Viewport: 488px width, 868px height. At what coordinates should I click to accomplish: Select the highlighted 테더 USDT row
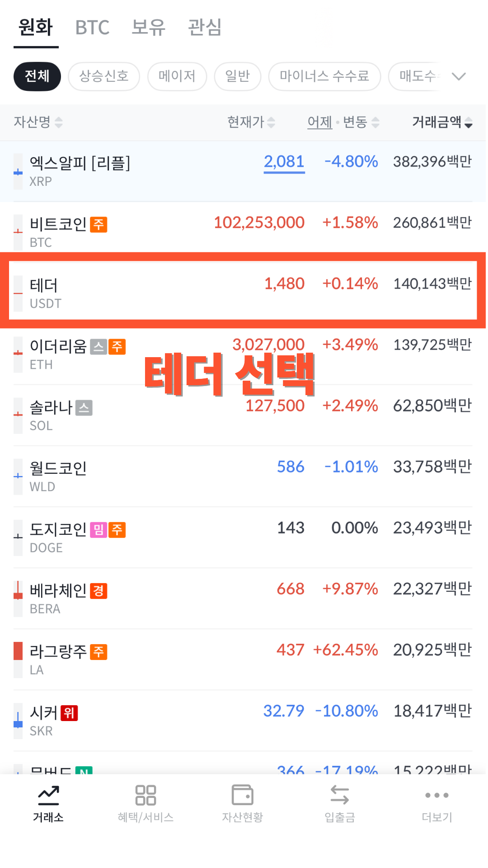[x=244, y=289]
